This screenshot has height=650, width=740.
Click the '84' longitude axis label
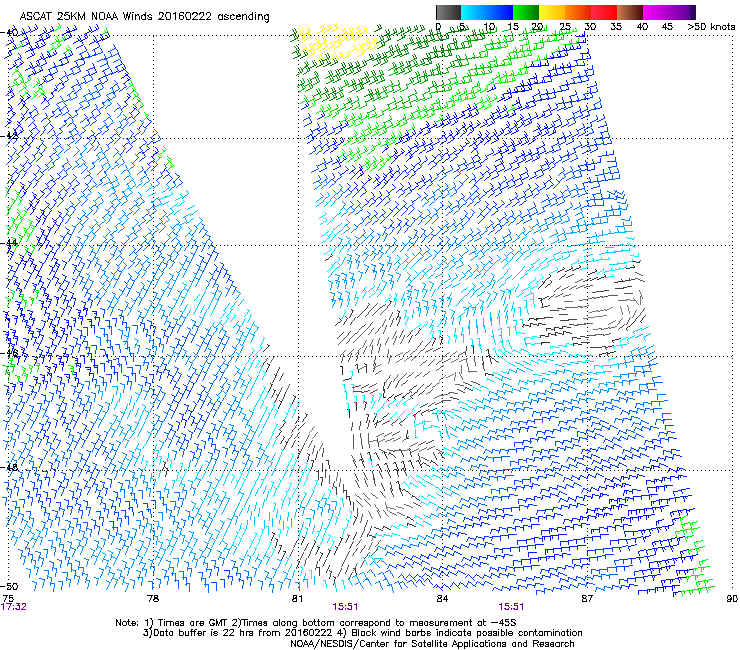[442, 599]
